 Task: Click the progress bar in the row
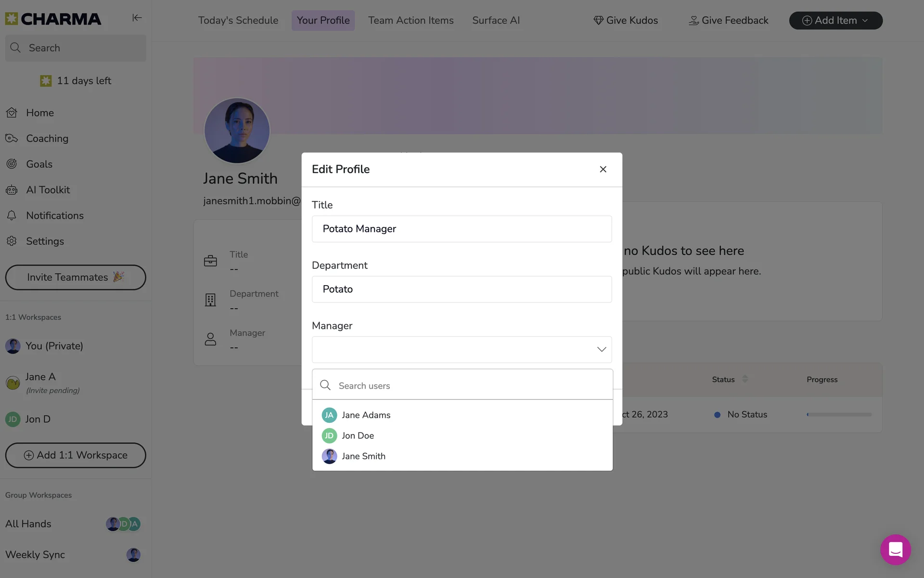839,414
